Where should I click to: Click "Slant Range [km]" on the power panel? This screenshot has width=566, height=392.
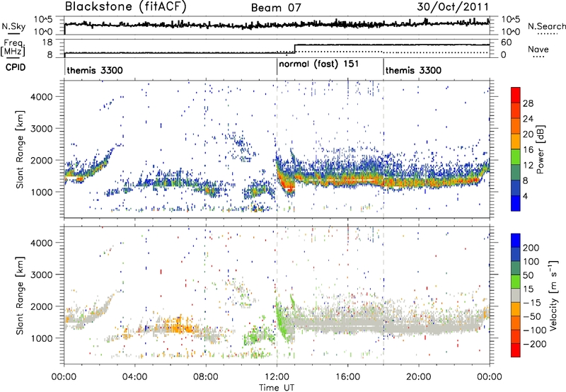click(20, 149)
